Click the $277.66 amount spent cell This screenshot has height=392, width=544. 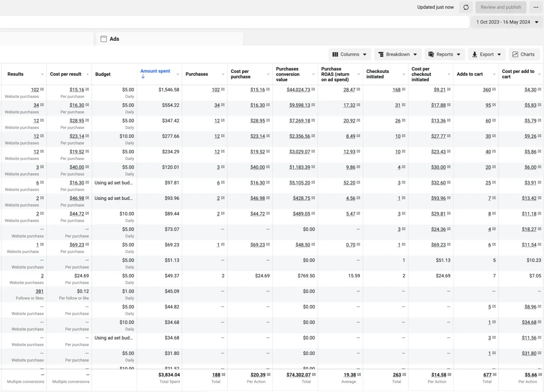[170, 136]
